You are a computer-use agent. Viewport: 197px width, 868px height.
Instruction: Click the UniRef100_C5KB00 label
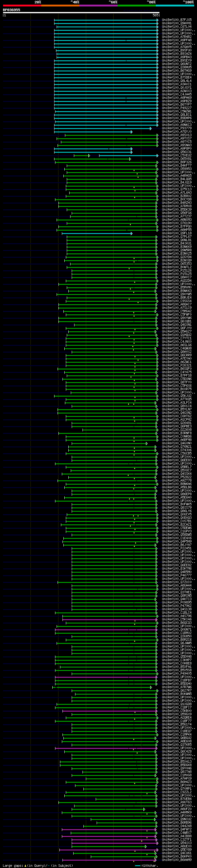[x=177, y=711]
